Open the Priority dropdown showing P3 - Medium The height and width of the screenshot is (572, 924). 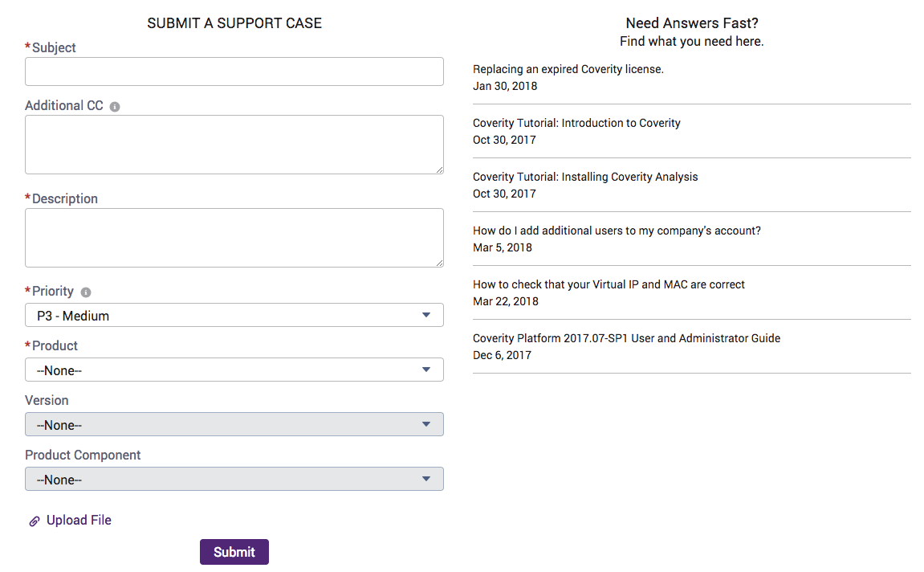(x=234, y=315)
